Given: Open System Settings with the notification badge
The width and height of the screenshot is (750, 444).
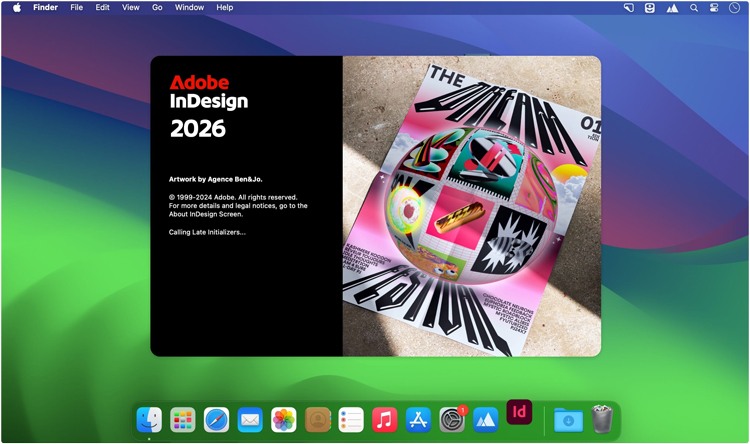Looking at the screenshot, I should coord(452,419).
